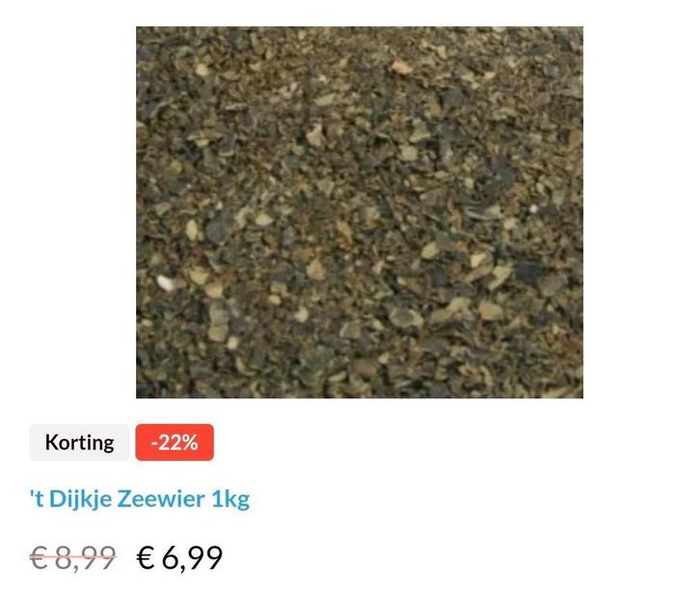Click the current € 6,99 price
This screenshot has height=593, width=700.
pyautogui.click(x=179, y=557)
